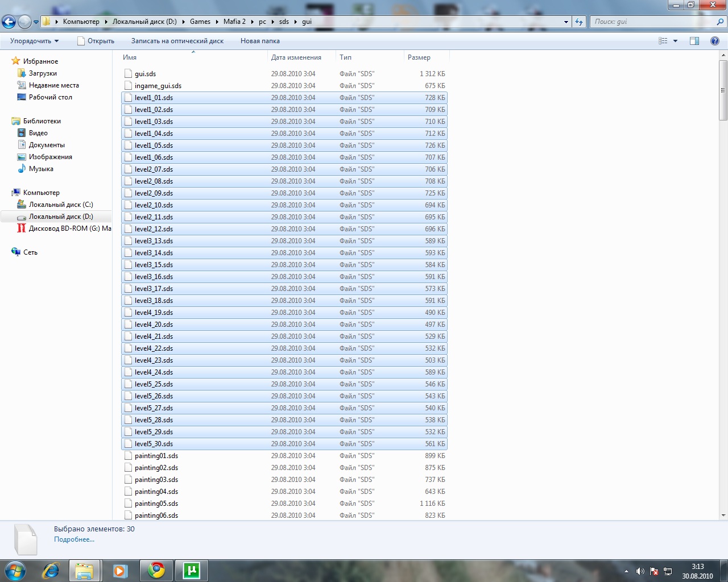This screenshot has height=582, width=728.
Task: Click the volume speaker tray icon
Action: tap(640, 571)
